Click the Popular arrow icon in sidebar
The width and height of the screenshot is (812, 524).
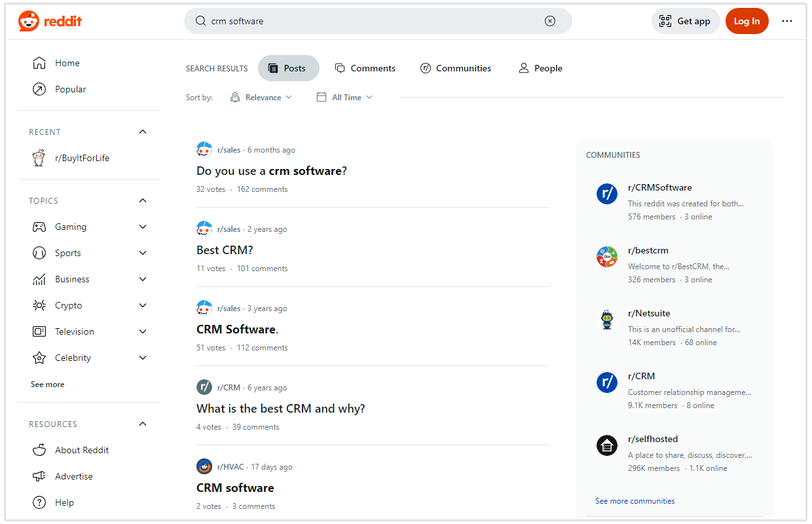(39, 89)
